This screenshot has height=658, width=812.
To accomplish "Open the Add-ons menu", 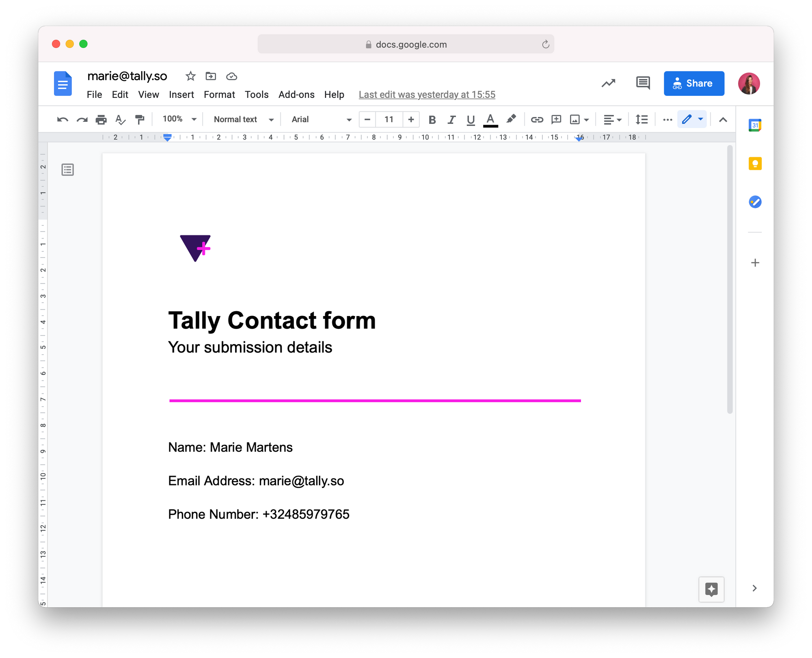I will 296,95.
